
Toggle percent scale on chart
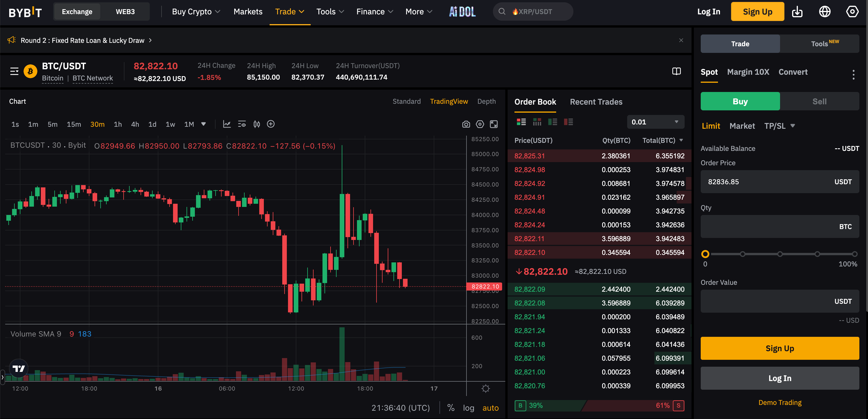tap(450, 408)
